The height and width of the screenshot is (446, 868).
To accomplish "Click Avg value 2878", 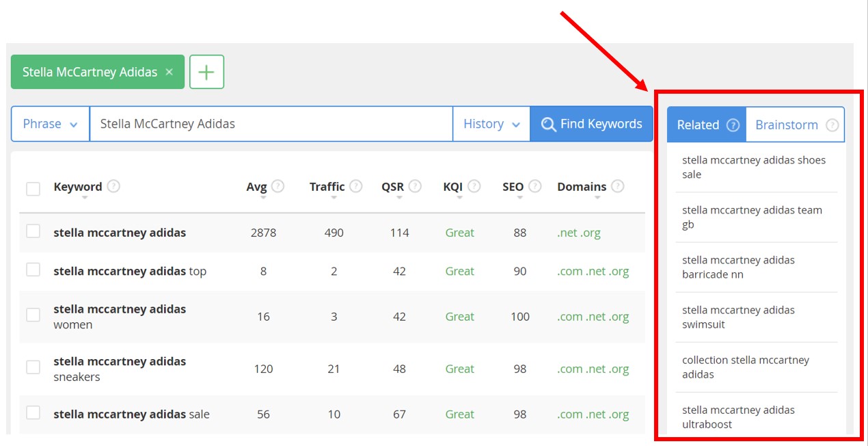I will [x=263, y=233].
